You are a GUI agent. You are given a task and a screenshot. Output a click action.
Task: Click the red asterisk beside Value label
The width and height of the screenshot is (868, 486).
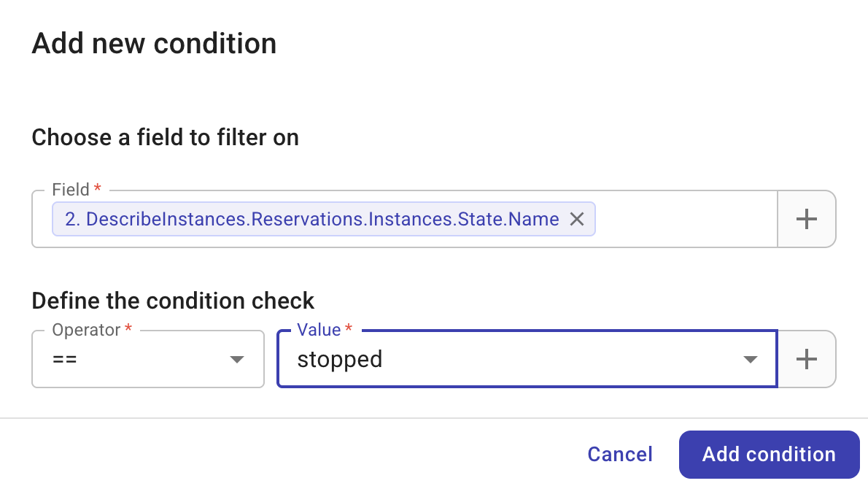coord(349,329)
